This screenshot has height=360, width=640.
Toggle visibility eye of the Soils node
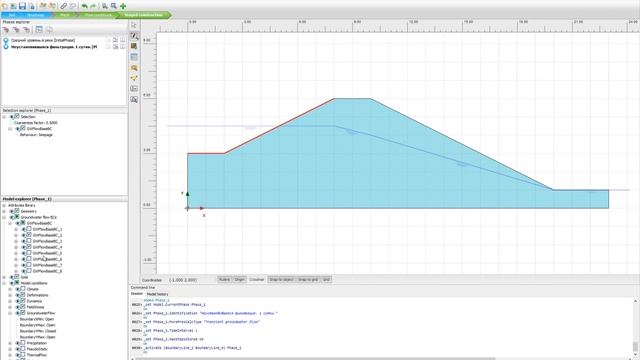coord(12,277)
